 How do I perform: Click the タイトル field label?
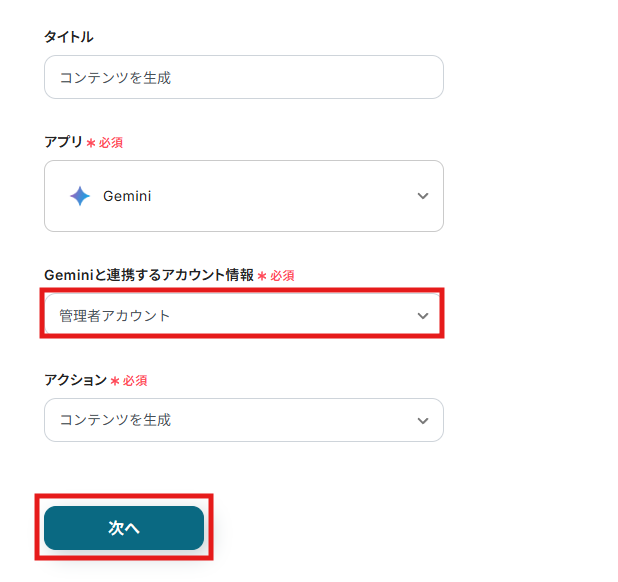click(69, 37)
